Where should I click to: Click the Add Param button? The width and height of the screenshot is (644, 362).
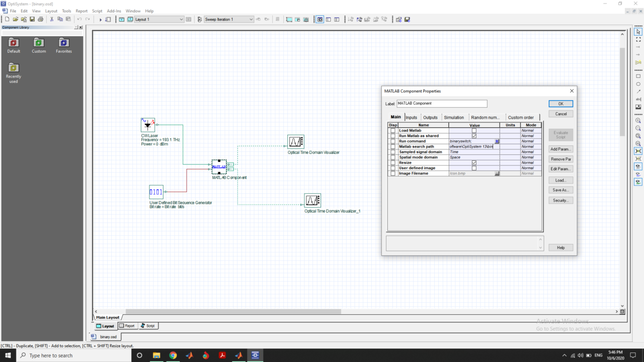tap(560, 149)
